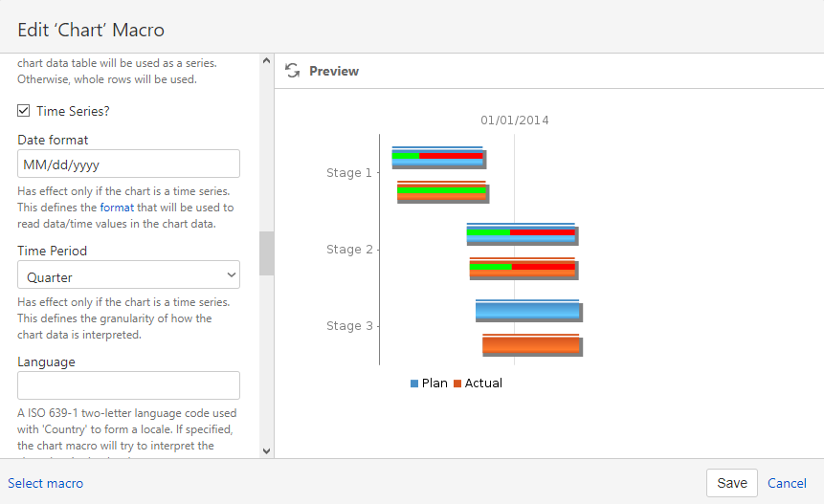The height and width of the screenshot is (504, 824).
Task: Click the parameter panel scrollbar thumb
Action: pyautogui.click(x=266, y=253)
